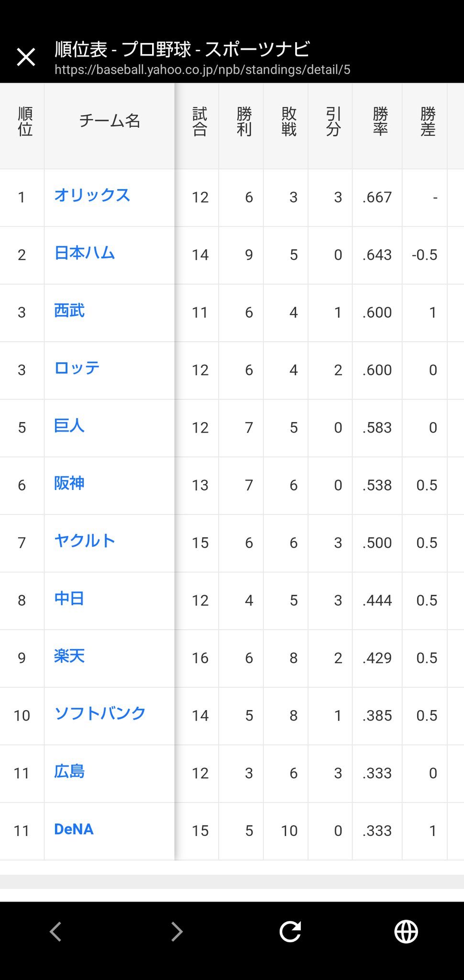
Task: Select the 広島 team link
Action: [x=69, y=771]
